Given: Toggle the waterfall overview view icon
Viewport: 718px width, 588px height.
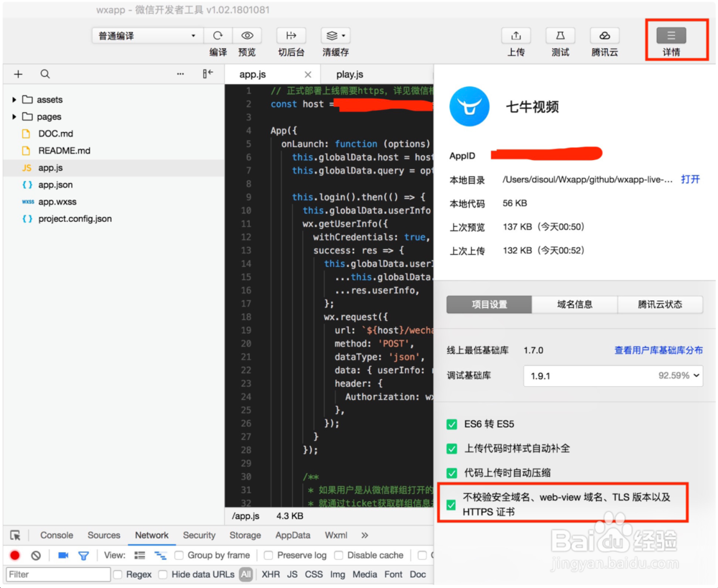Looking at the screenshot, I should 160,556.
